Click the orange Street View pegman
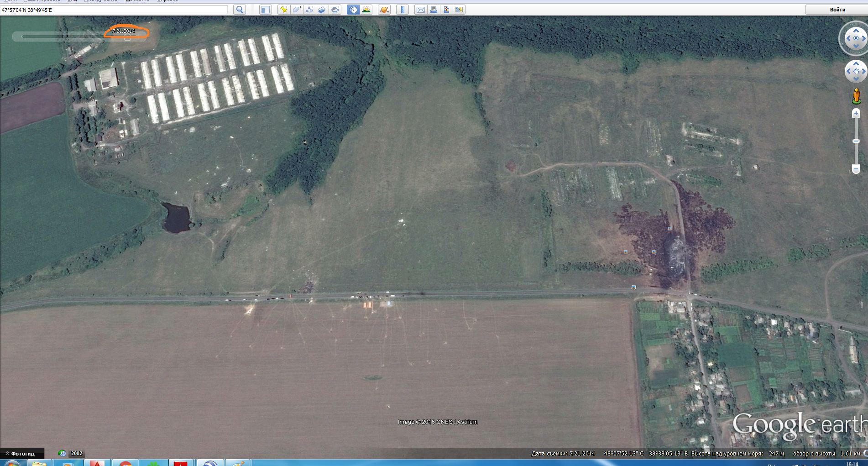Screen dimensions: 868x466 coord(856,96)
